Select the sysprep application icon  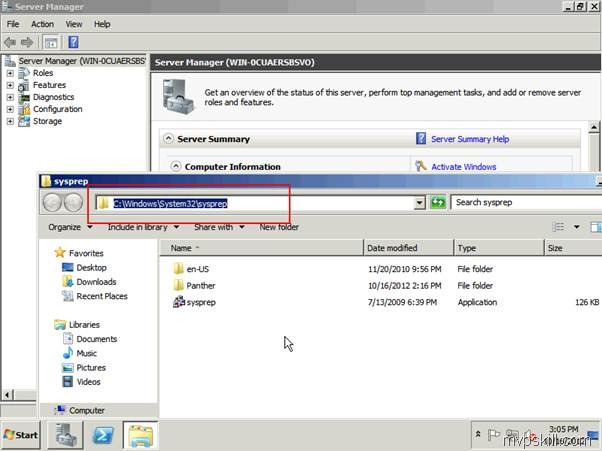tap(179, 302)
